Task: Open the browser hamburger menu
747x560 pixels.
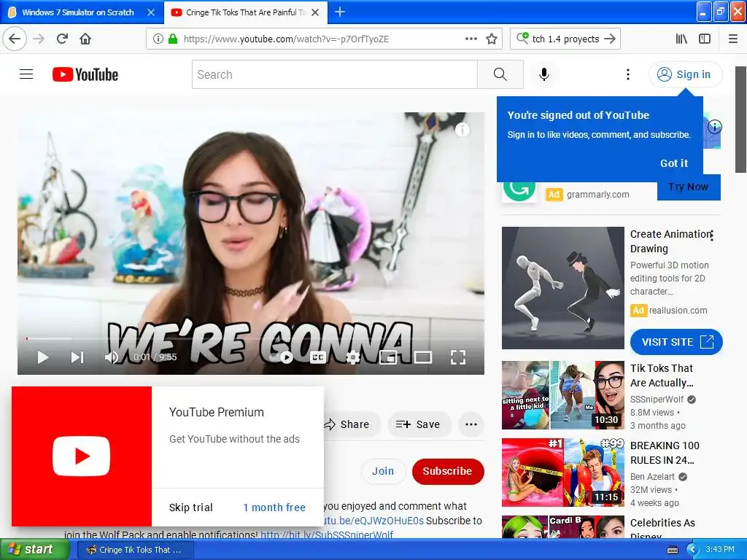Action: [732, 39]
